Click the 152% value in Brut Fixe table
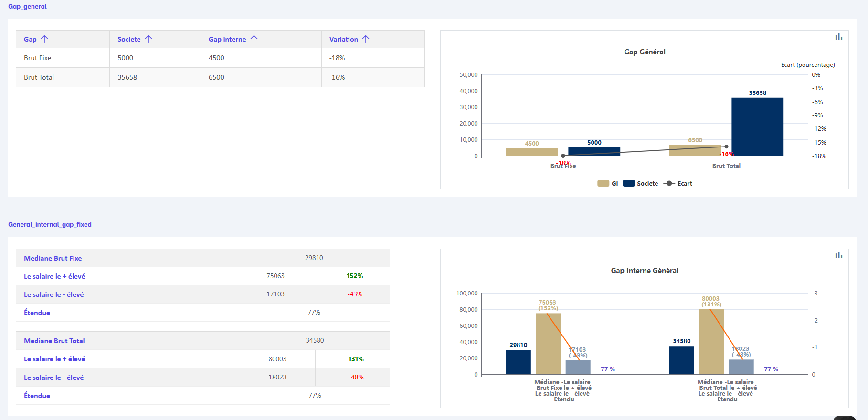This screenshot has height=420, width=868. [x=355, y=276]
